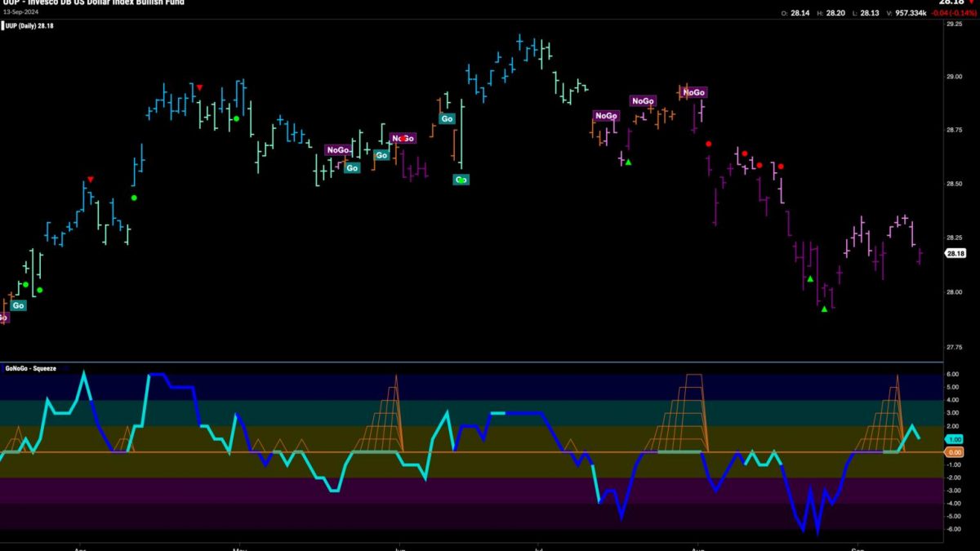The image size is (980, 551).
Task: Click the 28.75 price axis label
Action: point(955,131)
